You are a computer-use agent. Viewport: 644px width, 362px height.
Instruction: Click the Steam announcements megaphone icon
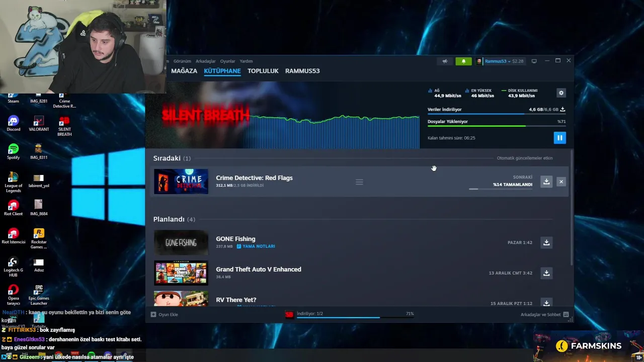pos(445,61)
